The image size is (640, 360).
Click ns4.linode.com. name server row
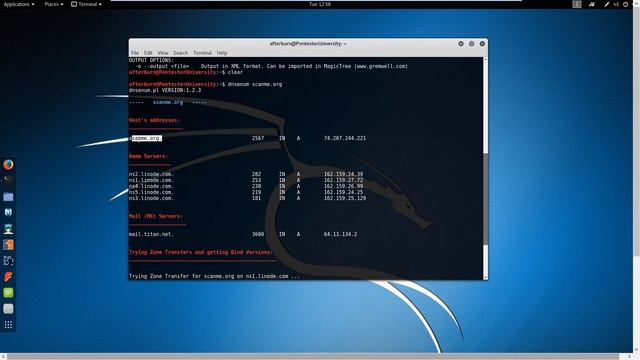tap(246, 186)
